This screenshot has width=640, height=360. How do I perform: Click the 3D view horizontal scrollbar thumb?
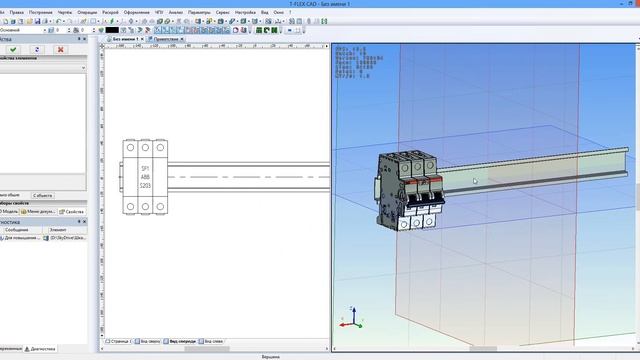[x=483, y=349]
